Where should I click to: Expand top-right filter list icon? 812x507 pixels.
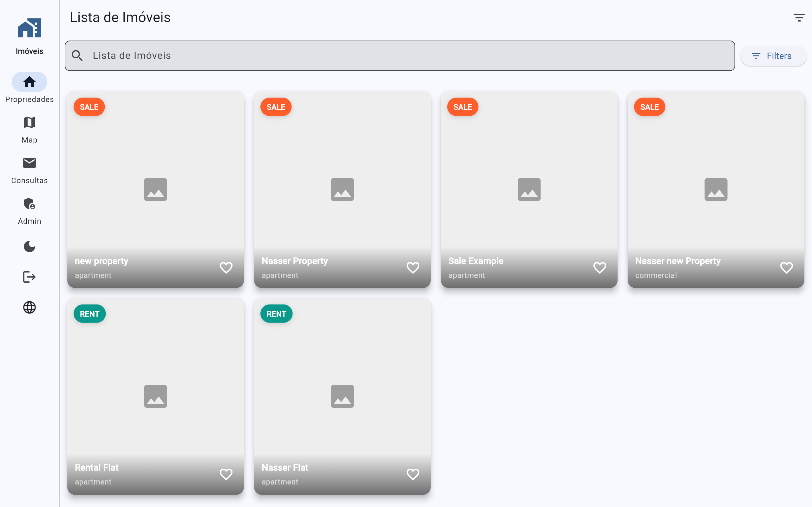tap(799, 17)
